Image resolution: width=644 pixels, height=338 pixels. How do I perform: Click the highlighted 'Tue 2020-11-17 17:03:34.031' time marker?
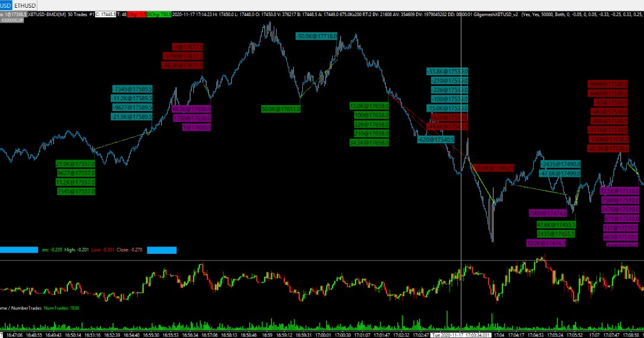(461, 335)
